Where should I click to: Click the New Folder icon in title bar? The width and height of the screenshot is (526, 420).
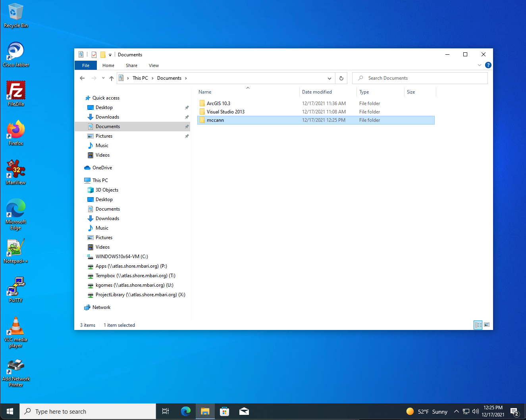[103, 55]
